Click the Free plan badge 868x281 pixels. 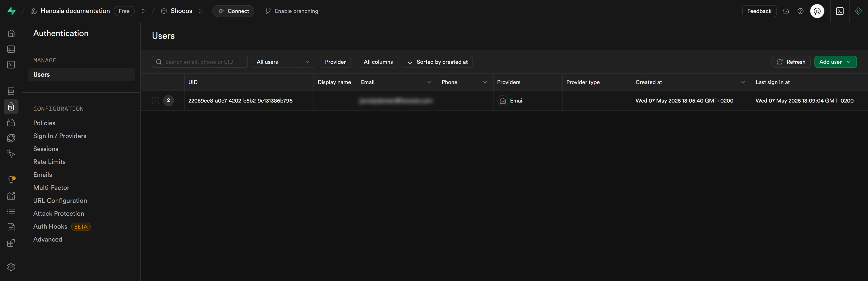(x=124, y=11)
